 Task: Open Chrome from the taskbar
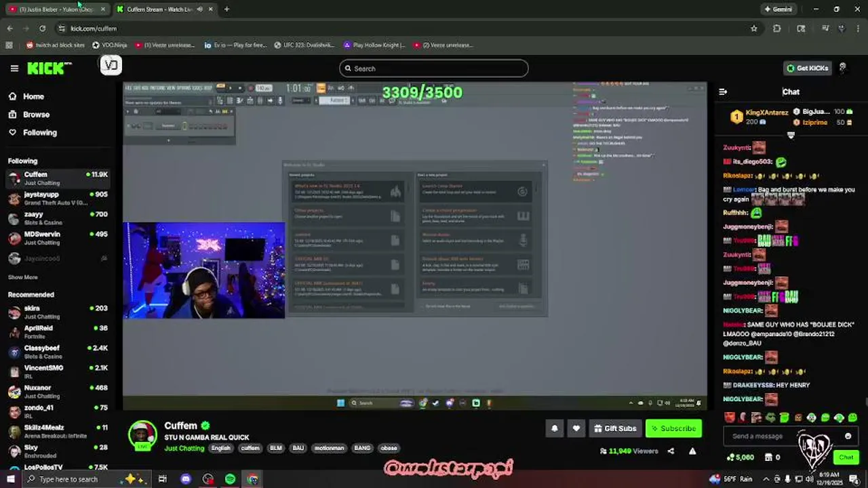tap(253, 479)
